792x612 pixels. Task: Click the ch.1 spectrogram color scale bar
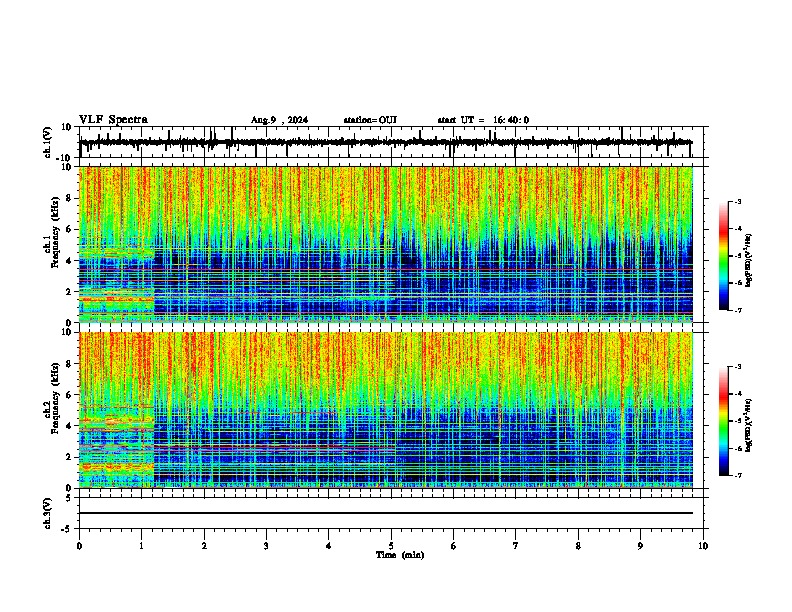[724, 256]
